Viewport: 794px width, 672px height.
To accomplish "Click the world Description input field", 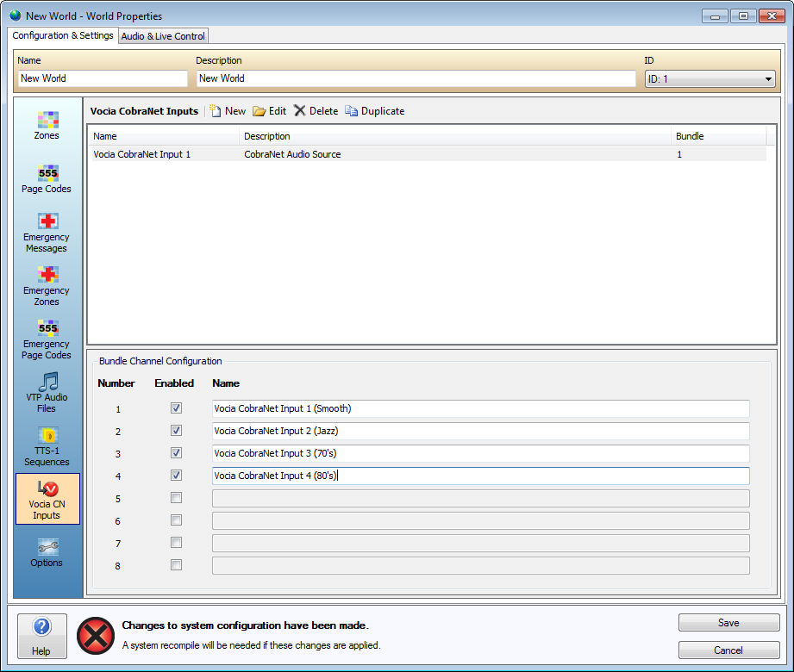I will click(416, 78).
